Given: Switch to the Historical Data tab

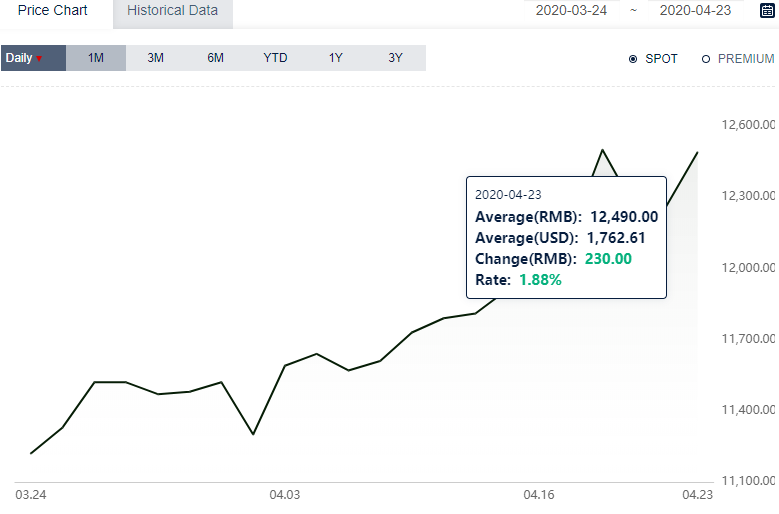Looking at the screenshot, I should click(172, 13).
